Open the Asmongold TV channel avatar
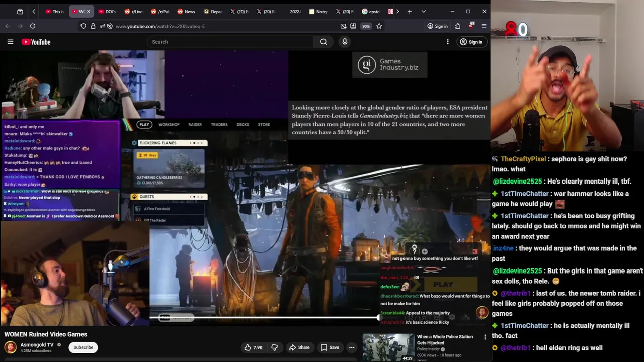The width and height of the screenshot is (644, 362). [10, 347]
